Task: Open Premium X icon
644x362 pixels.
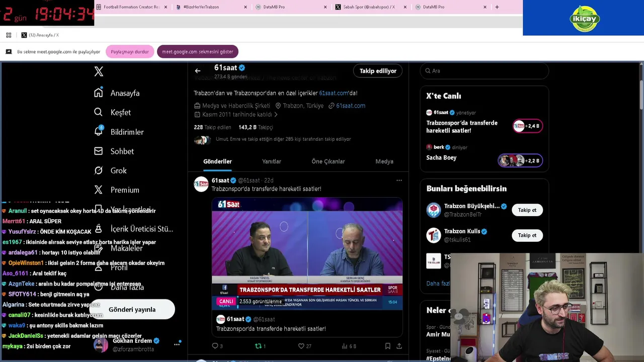Action: (99, 190)
